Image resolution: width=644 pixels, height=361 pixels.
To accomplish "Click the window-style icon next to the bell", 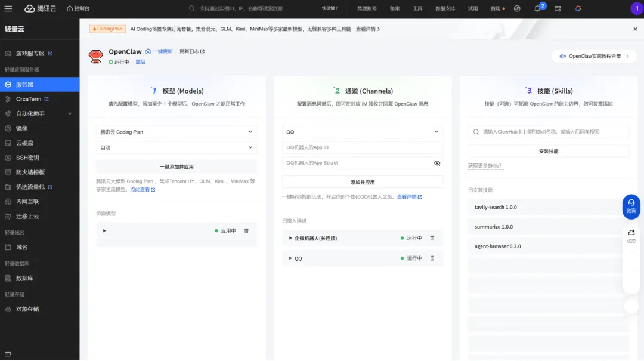I will pos(558,8).
